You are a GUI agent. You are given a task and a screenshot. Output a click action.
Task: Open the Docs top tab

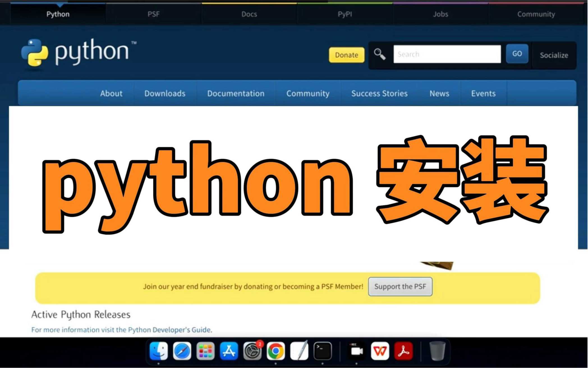[249, 14]
